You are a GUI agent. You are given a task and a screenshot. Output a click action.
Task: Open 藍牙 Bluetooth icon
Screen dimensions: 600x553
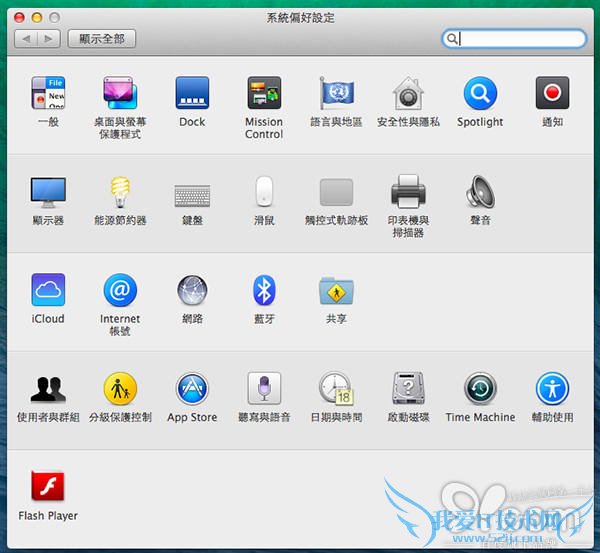coord(264,290)
